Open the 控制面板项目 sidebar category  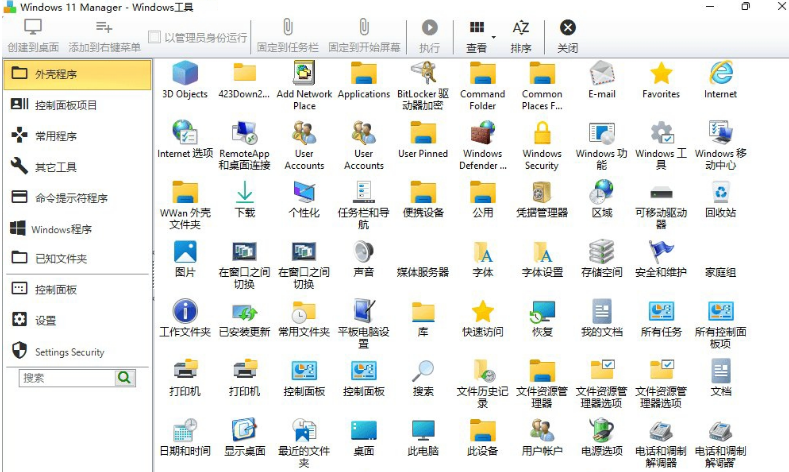(77, 105)
